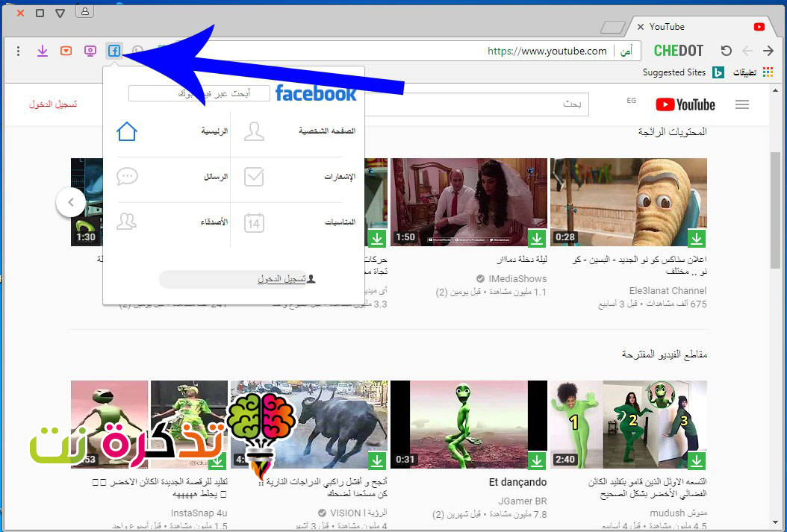
Task: Go back using the left arrow button
Action: [747, 51]
